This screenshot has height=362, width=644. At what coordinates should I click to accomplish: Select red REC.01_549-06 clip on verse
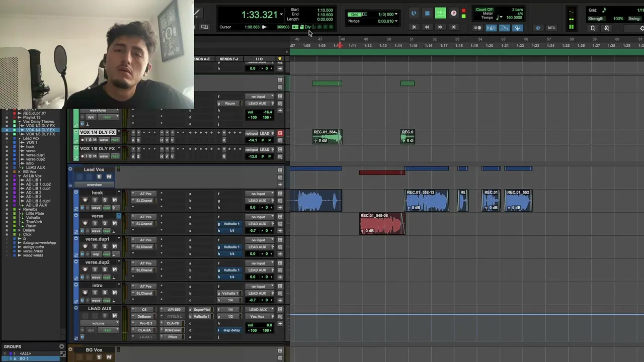(x=382, y=224)
